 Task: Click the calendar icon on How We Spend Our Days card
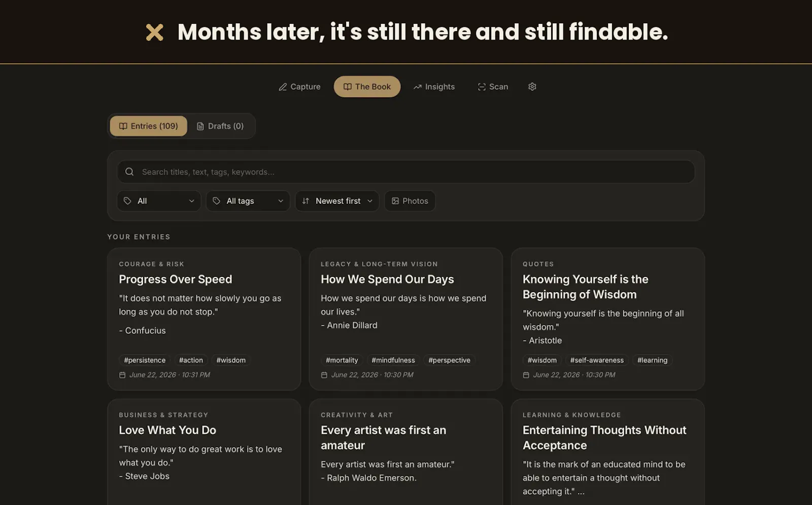point(324,375)
